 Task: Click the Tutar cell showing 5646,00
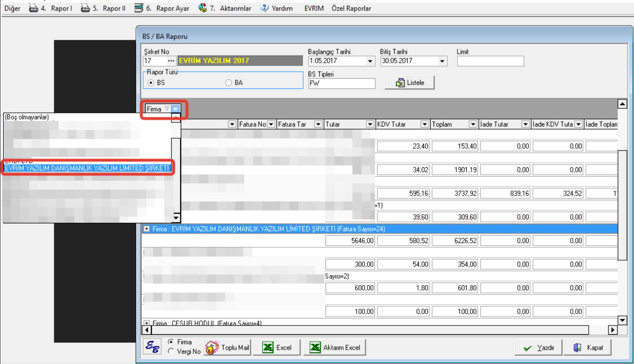[350, 241]
